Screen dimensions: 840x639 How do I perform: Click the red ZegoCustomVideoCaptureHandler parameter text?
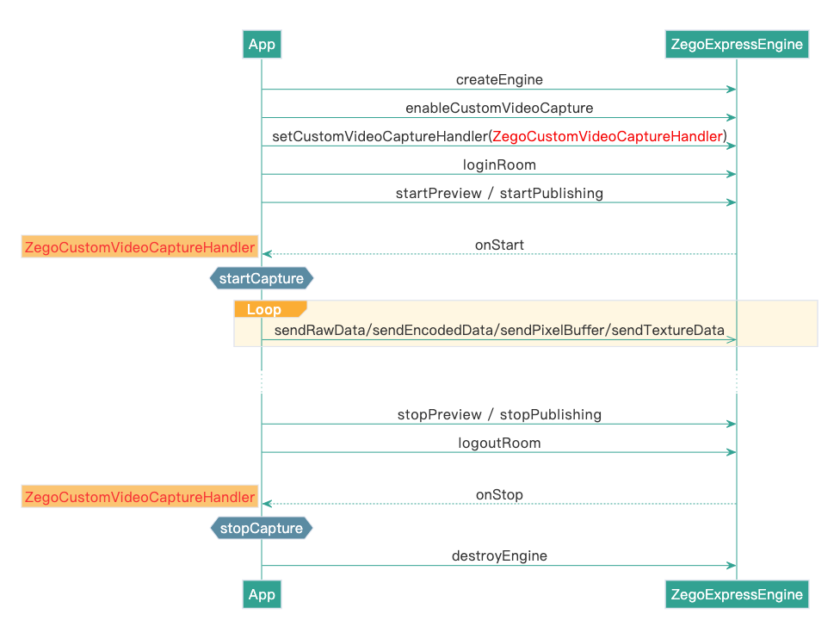coord(607,136)
